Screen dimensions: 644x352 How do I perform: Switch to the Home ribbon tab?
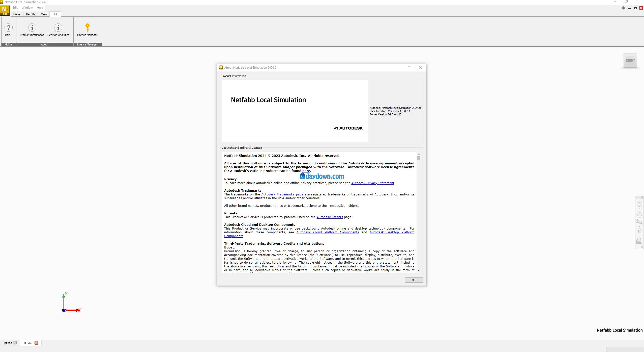point(17,14)
